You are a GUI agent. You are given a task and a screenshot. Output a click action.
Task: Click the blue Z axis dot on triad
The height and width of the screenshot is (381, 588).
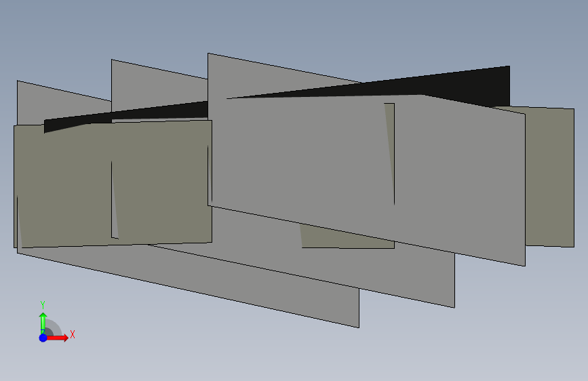[x=43, y=338]
